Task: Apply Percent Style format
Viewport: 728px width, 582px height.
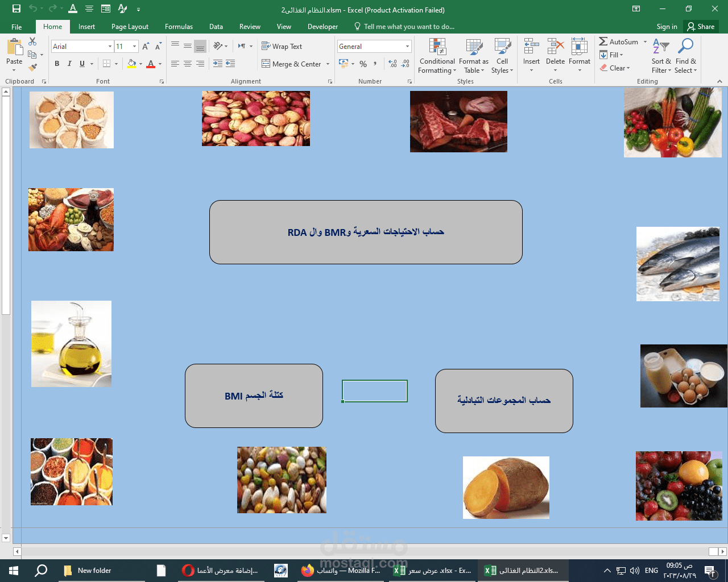Action: click(363, 64)
